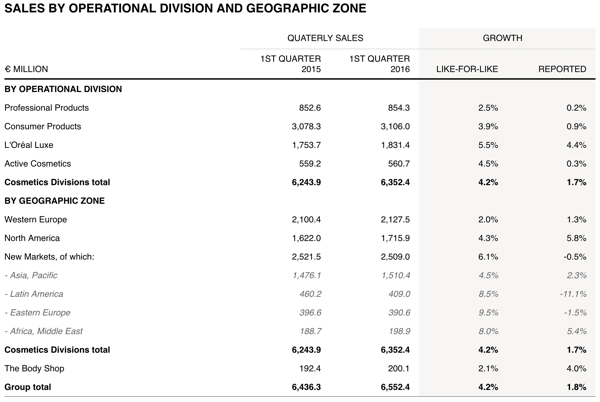Click the L'Oréal Luxe value 1,753.7
Viewport: 600px width, 402px height.
(306, 145)
